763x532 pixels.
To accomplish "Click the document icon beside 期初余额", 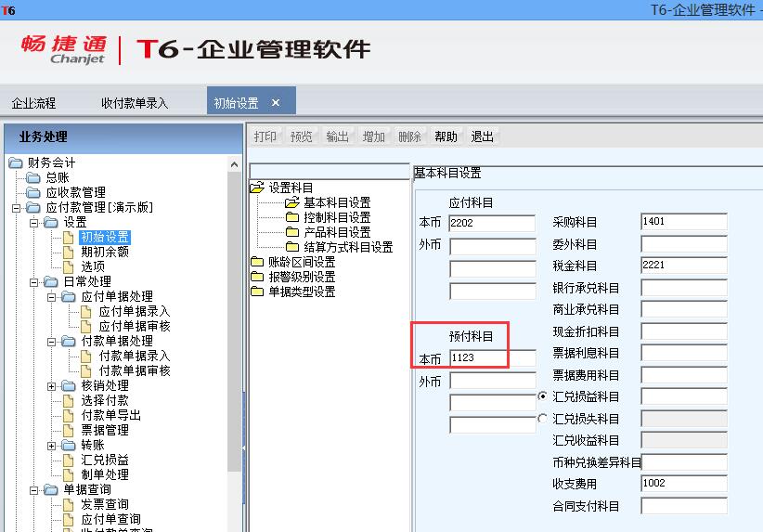I will click(x=69, y=253).
